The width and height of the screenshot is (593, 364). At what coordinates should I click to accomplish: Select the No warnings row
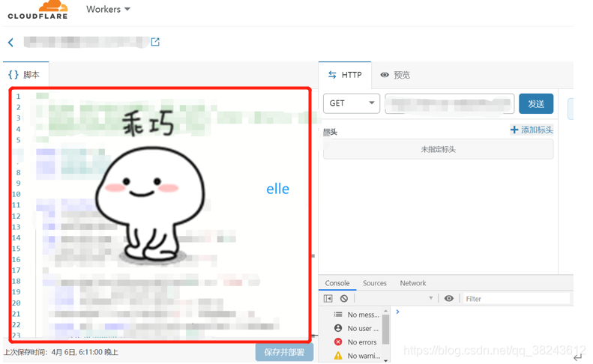[x=357, y=356]
